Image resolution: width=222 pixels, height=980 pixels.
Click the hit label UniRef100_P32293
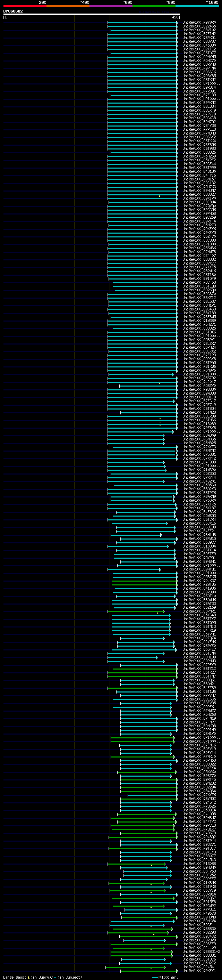click(x=199, y=933)
